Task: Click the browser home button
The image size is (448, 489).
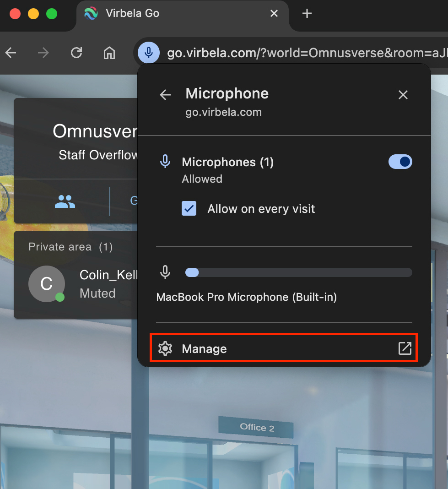Action: coord(109,53)
